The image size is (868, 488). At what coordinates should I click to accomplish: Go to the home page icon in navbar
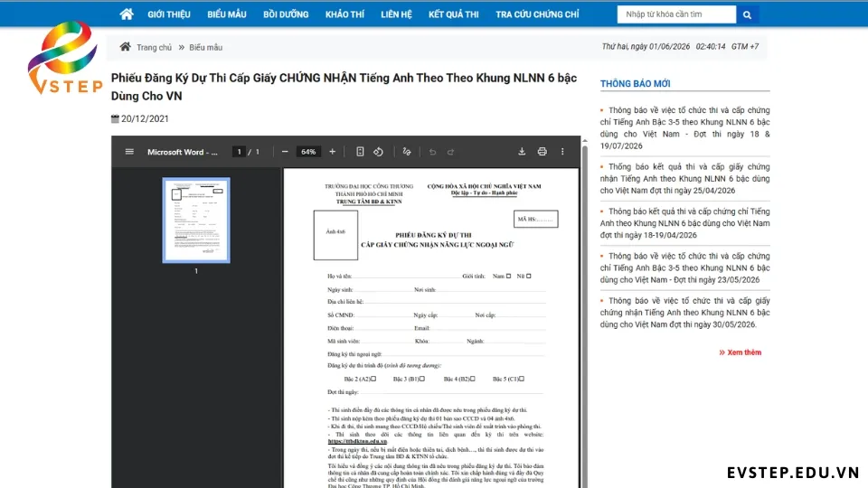pos(127,14)
